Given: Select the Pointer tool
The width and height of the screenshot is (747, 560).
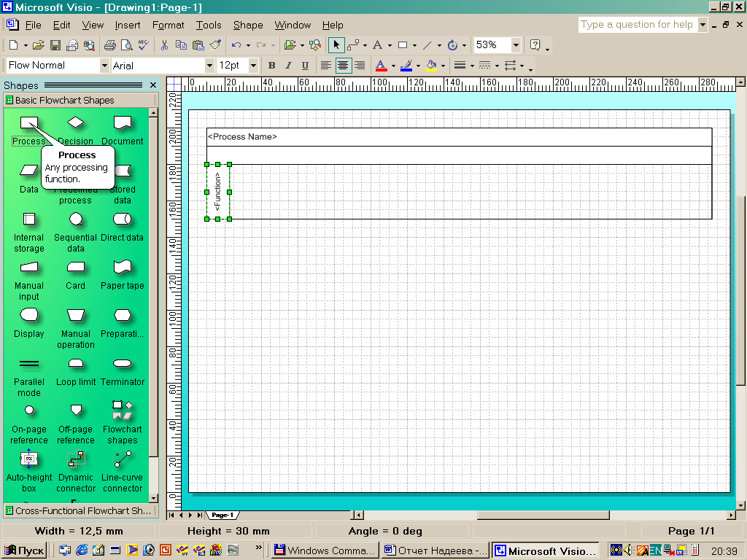Looking at the screenshot, I should pyautogui.click(x=336, y=44).
